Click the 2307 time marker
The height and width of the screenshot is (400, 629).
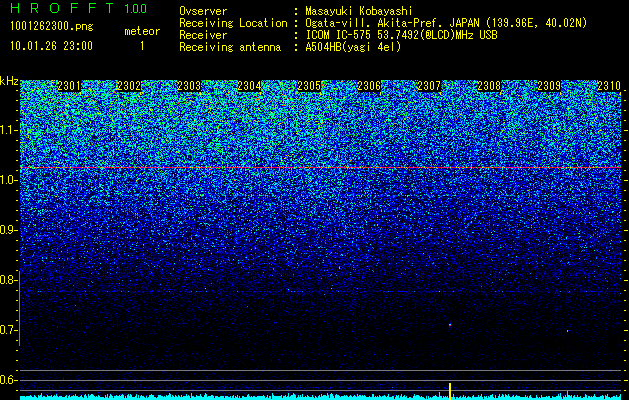click(x=429, y=86)
